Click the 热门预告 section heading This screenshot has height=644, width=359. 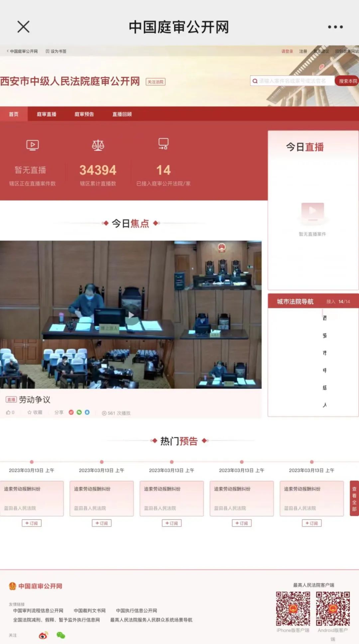point(179,441)
